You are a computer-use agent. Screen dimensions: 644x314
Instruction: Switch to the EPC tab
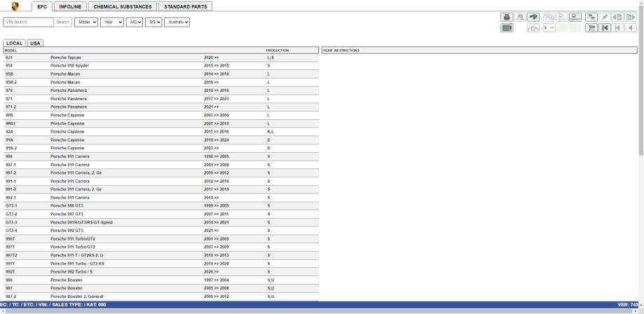pos(42,6)
